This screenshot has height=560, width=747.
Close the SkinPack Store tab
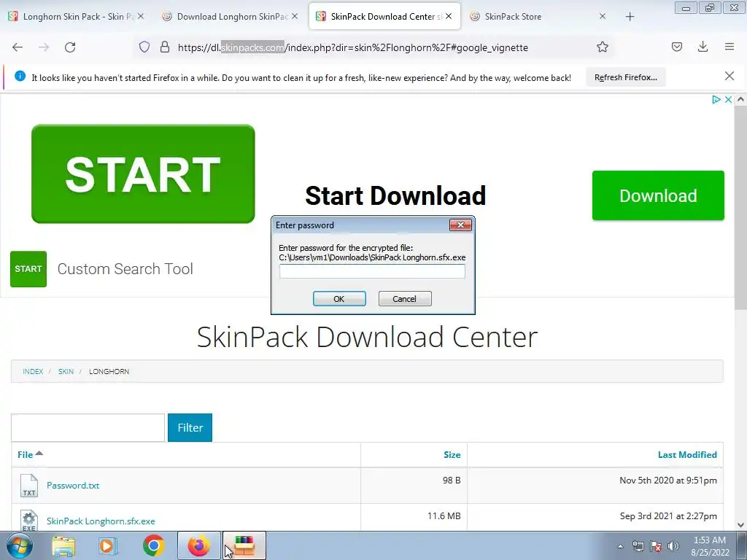[x=602, y=16]
